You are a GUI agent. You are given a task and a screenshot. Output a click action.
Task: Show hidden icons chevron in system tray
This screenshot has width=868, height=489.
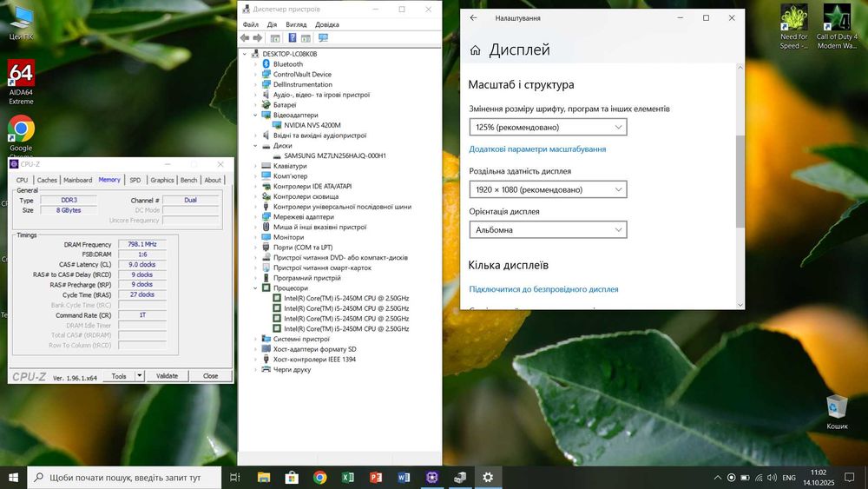pos(718,478)
